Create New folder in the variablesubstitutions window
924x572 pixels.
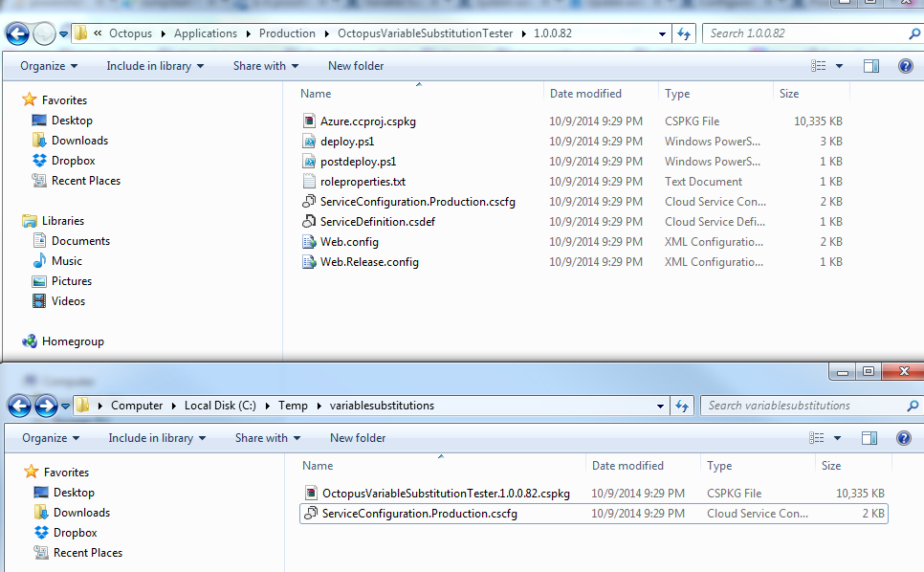click(x=358, y=438)
